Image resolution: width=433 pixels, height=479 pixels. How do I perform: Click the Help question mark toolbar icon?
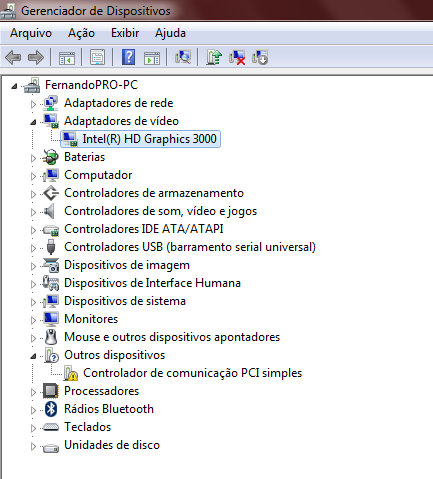tap(128, 57)
